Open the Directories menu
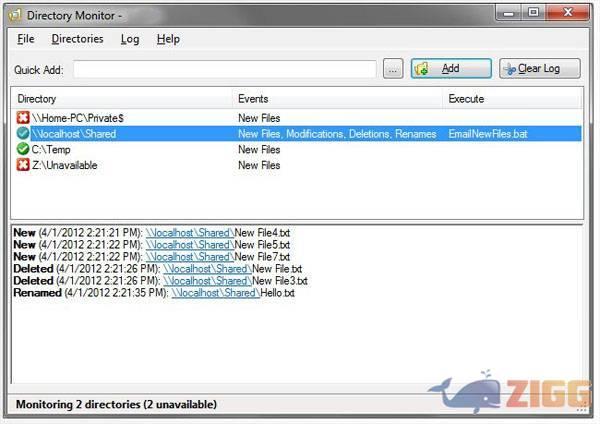 tap(77, 39)
